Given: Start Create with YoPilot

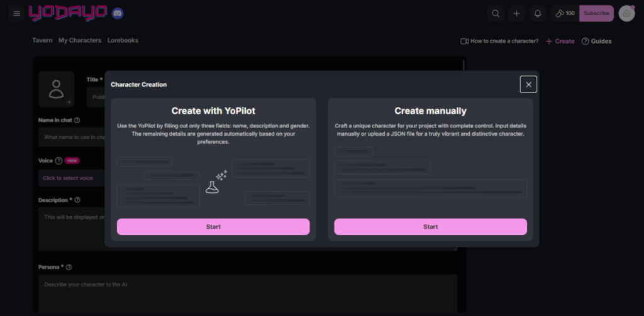Looking at the screenshot, I should pos(213,227).
